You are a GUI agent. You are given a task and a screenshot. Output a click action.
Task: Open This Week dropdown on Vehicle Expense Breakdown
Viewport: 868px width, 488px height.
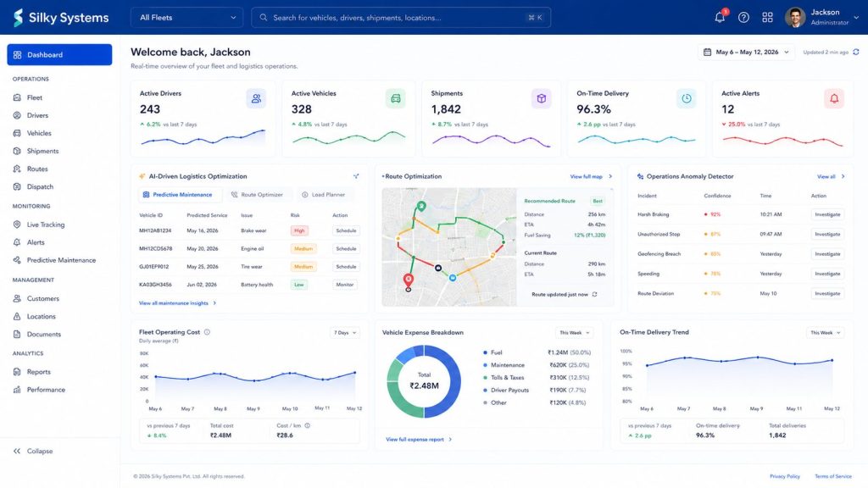(x=575, y=332)
